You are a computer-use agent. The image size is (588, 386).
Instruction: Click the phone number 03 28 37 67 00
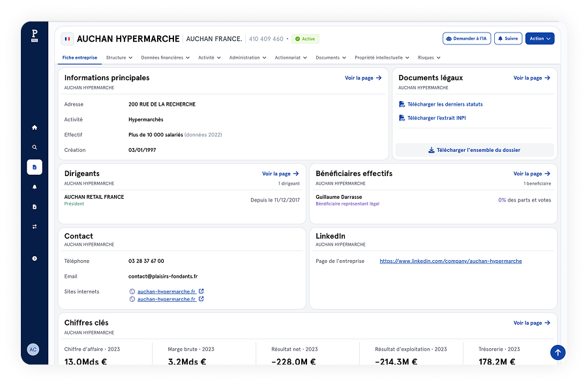146,261
